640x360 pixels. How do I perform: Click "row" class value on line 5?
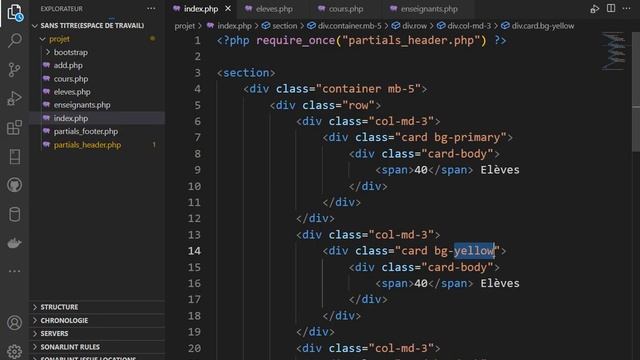point(358,105)
